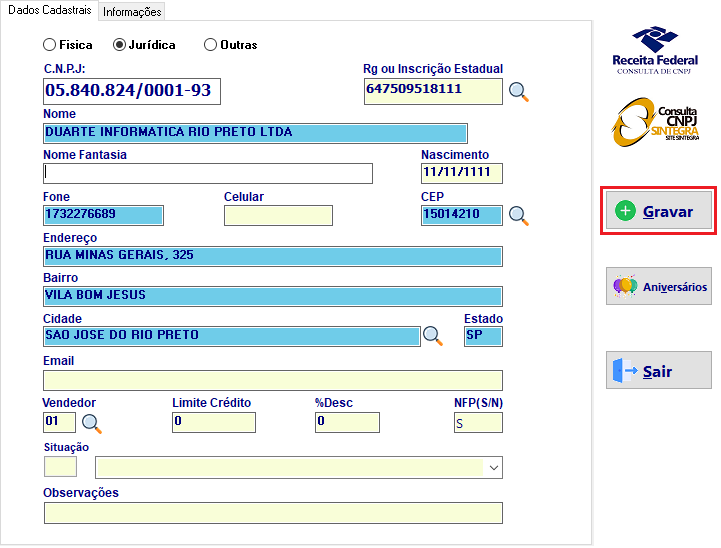
Task: Click the Observações text box
Action: [273, 513]
